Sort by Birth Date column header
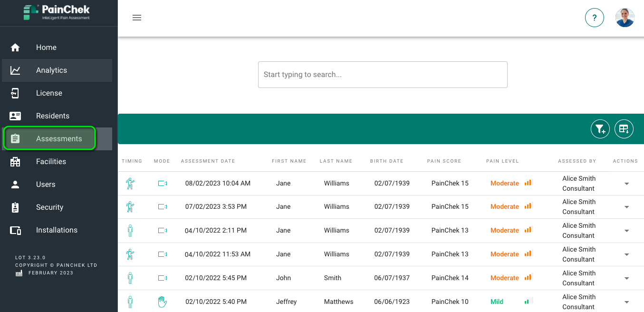644x312 pixels. tap(387, 161)
